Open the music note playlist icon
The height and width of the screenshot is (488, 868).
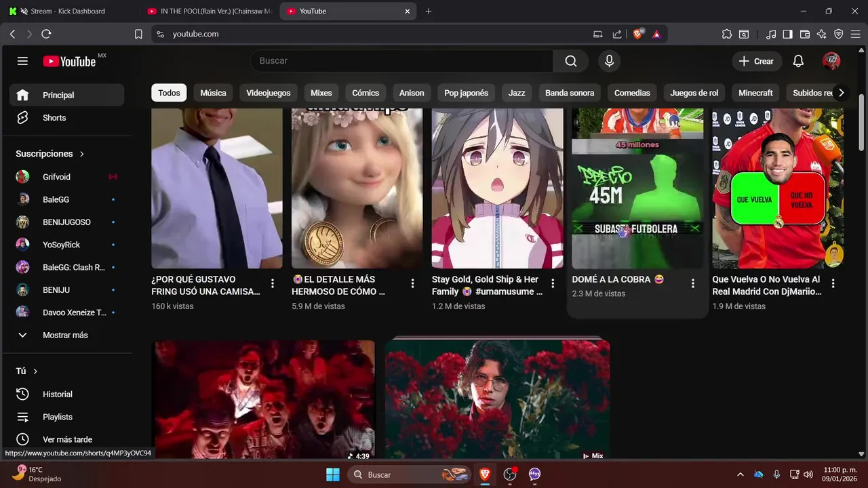[771, 34]
